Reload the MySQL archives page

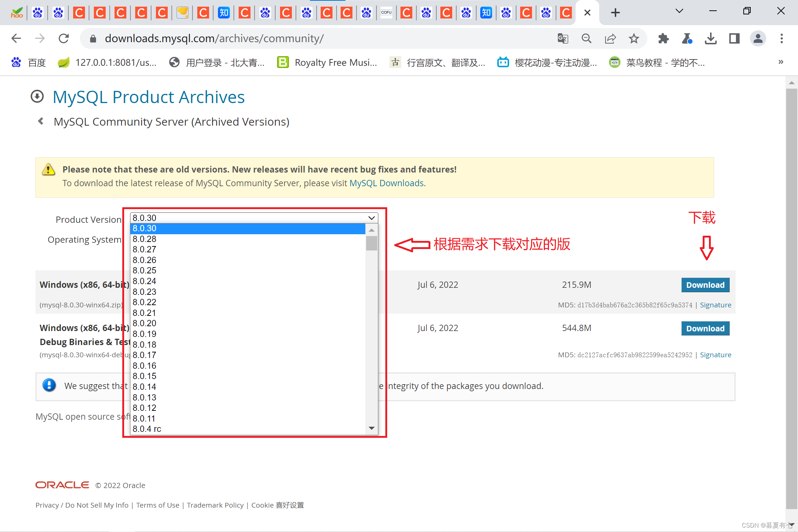(64, 38)
